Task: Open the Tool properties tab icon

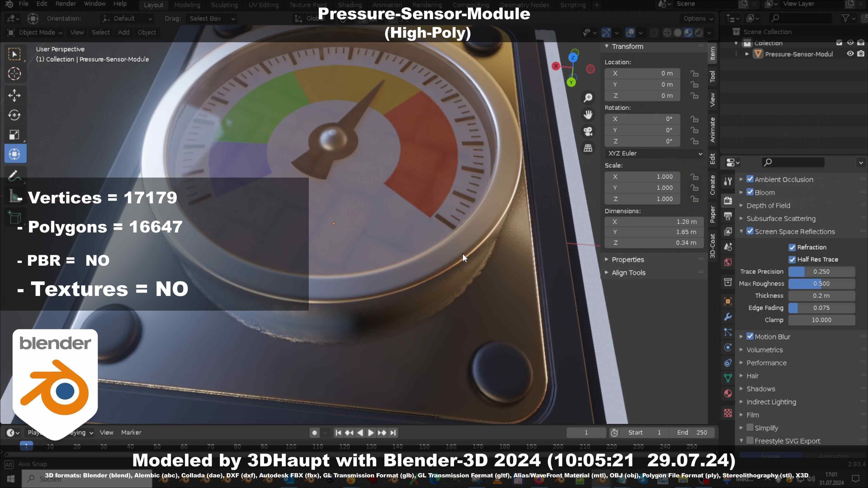Action: click(x=728, y=181)
